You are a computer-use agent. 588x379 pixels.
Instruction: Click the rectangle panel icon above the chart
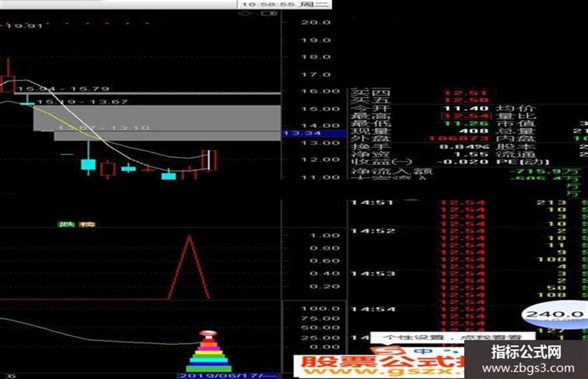(269, 13)
